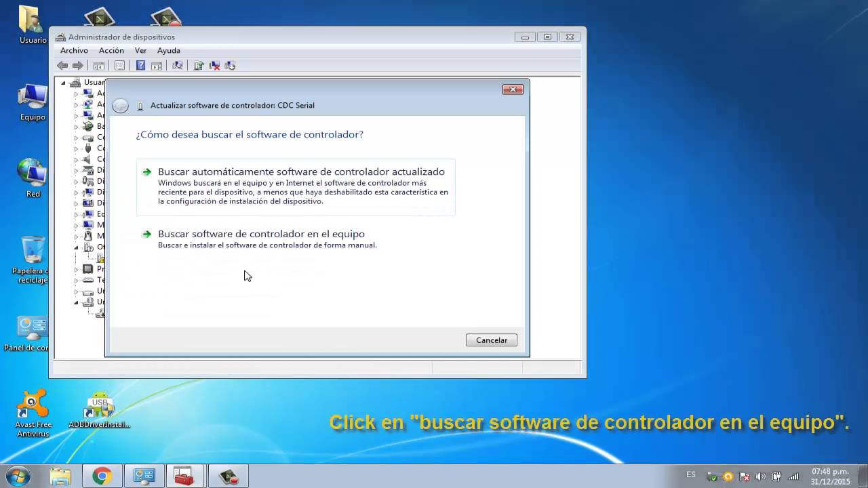868x488 pixels.
Task: Click the Back arrow in Device Manager toolbar
Action: pos(62,66)
